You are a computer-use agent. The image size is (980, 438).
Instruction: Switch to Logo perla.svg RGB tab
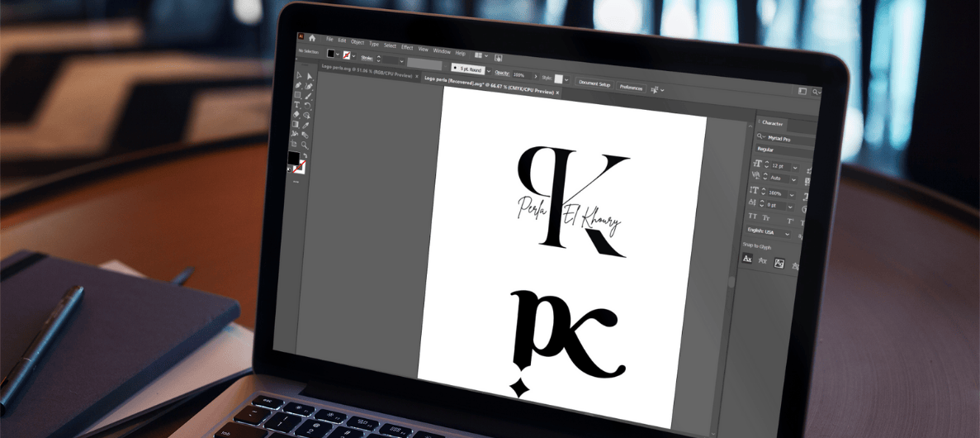pos(366,75)
